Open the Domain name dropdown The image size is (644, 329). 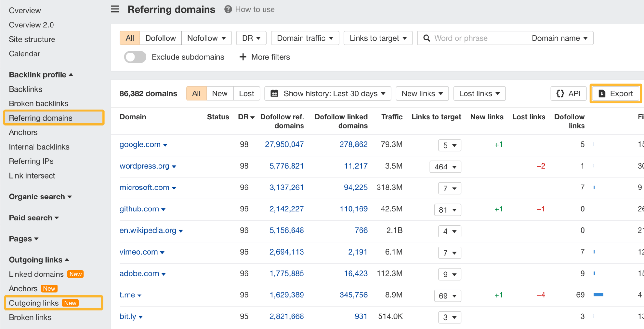(560, 38)
